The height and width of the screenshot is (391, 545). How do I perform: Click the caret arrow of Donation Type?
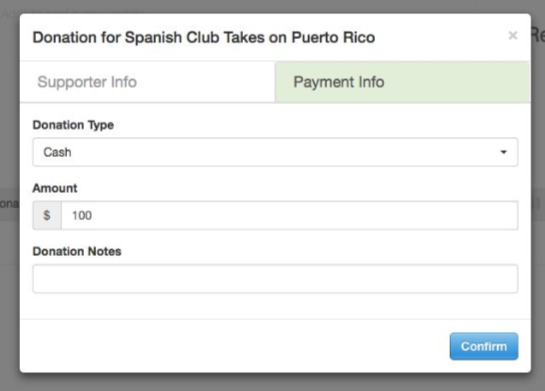point(503,152)
